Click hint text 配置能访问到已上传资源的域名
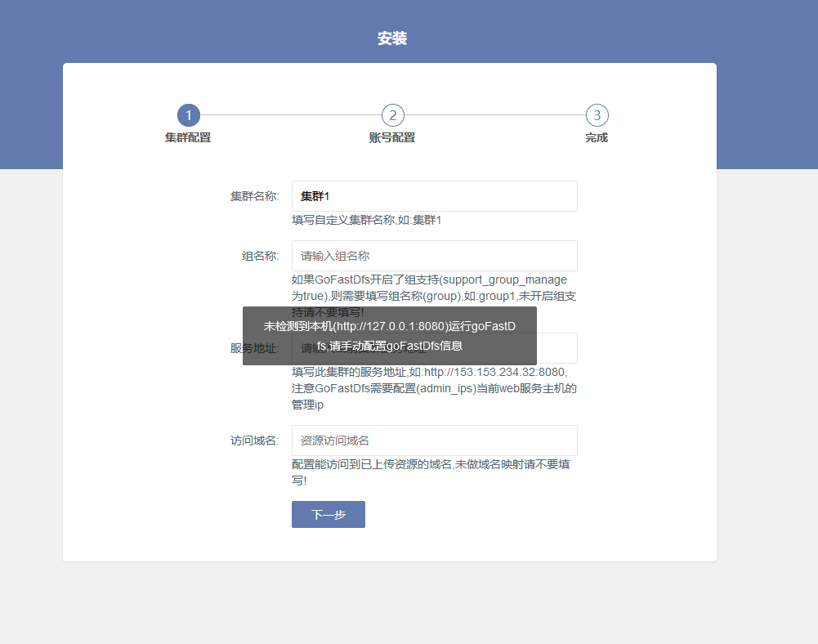 tap(431, 472)
